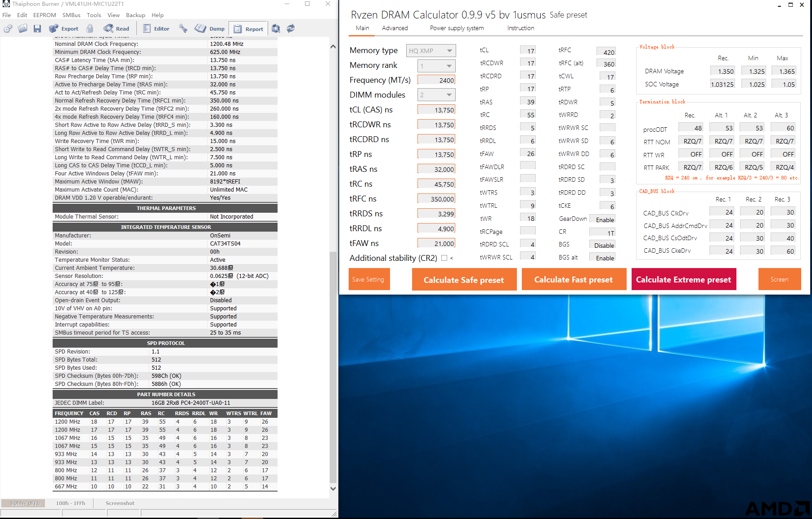The width and height of the screenshot is (812, 519).
Task: Click the report scrollbar down arrow
Action: pyautogui.click(x=333, y=488)
